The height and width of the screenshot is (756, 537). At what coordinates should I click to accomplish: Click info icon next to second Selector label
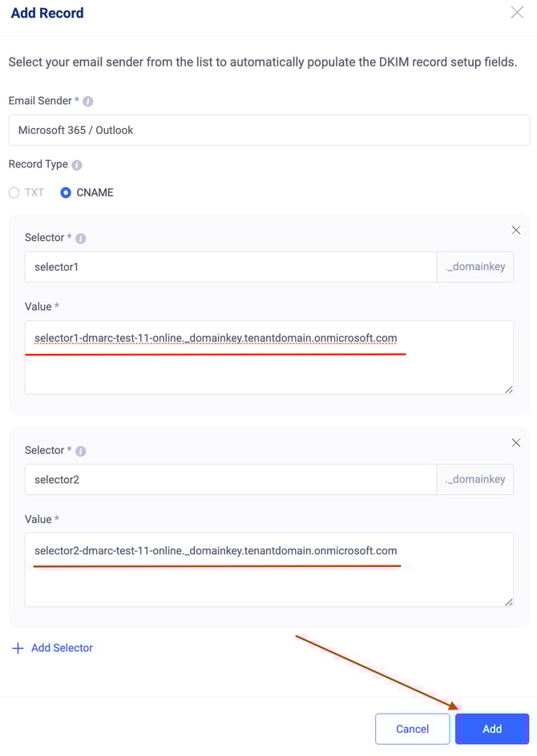pos(81,451)
